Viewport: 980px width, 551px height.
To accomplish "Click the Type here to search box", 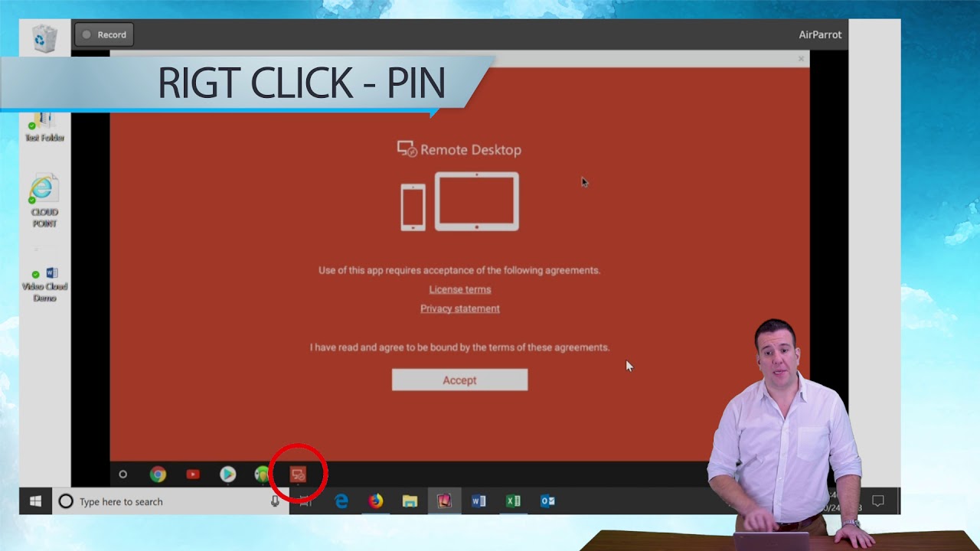I will tap(170, 501).
